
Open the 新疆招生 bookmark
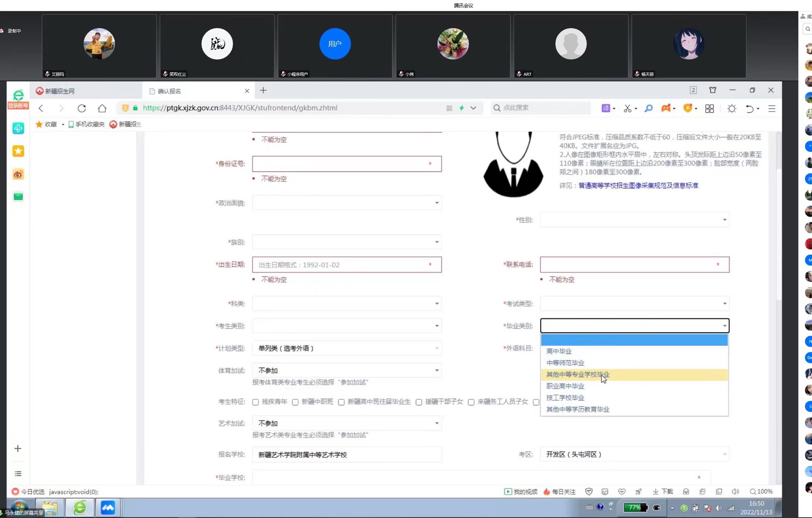(x=126, y=124)
